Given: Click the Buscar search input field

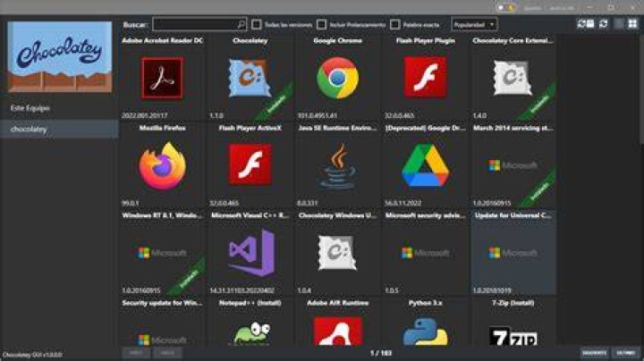Looking at the screenshot, I should [199, 25].
